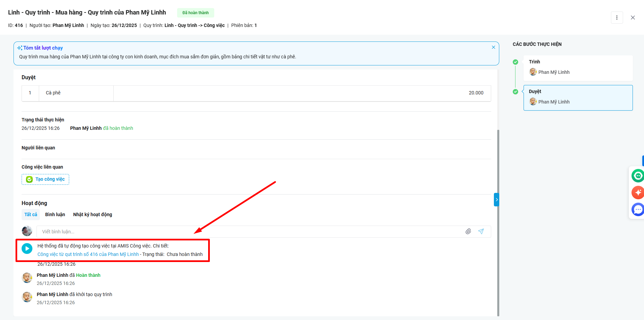This screenshot has width=644, height=320.
Task: Select the Trình step card
Action: coord(578,68)
